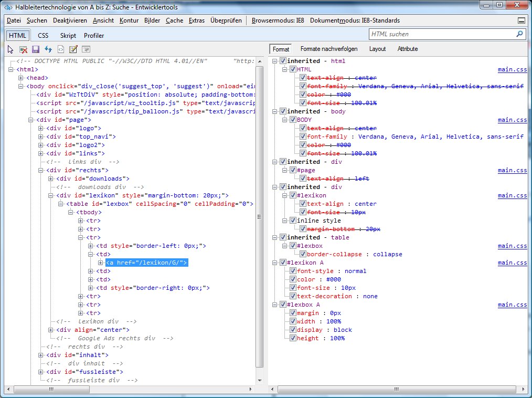Open the Attribute pane
Image resolution: width=532 pixels, height=398 pixels.
click(x=408, y=49)
